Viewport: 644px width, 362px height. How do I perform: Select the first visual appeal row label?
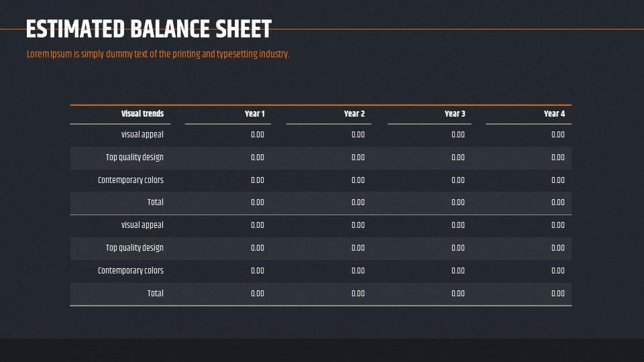(142, 135)
